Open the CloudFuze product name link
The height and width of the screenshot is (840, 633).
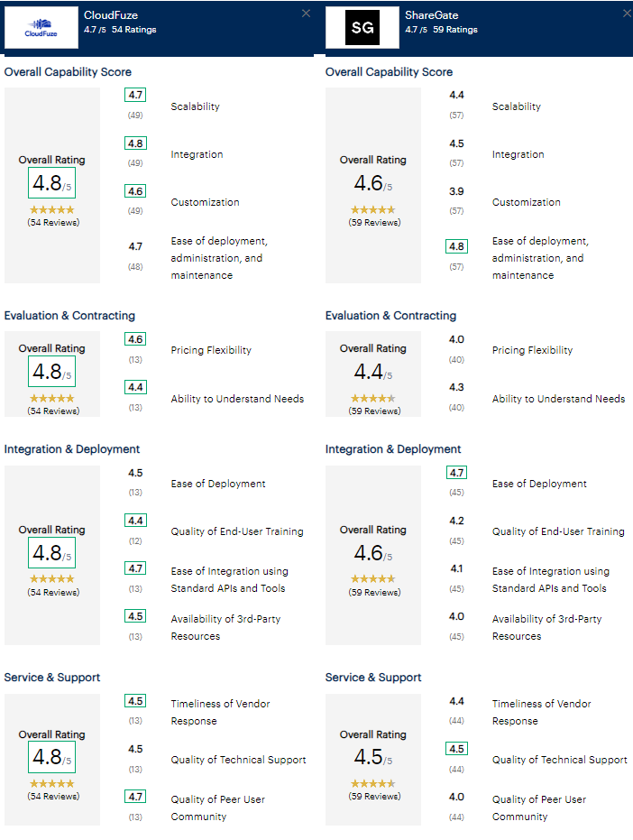110,15
